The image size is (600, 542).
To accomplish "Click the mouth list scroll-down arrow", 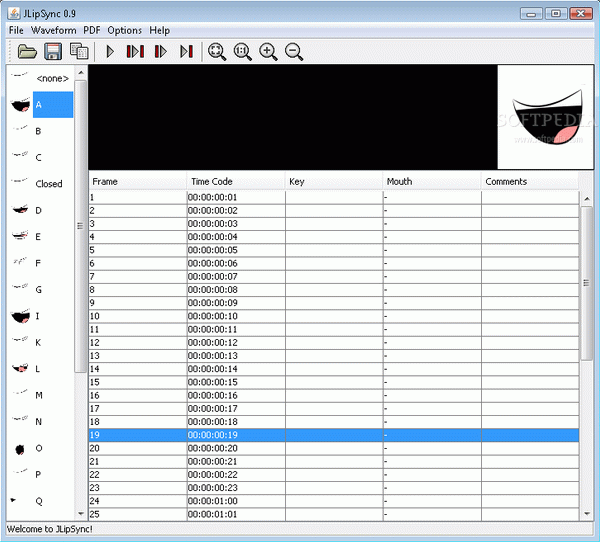I will point(81,513).
